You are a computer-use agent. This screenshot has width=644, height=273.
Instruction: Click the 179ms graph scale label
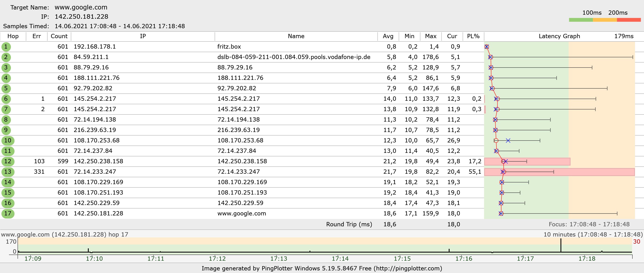click(624, 36)
